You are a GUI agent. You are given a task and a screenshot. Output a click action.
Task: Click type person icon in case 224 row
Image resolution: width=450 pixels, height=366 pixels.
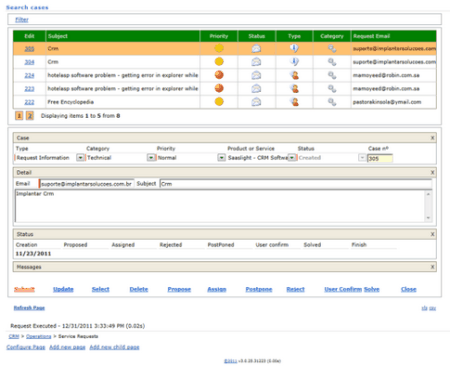tap(294, 75)
